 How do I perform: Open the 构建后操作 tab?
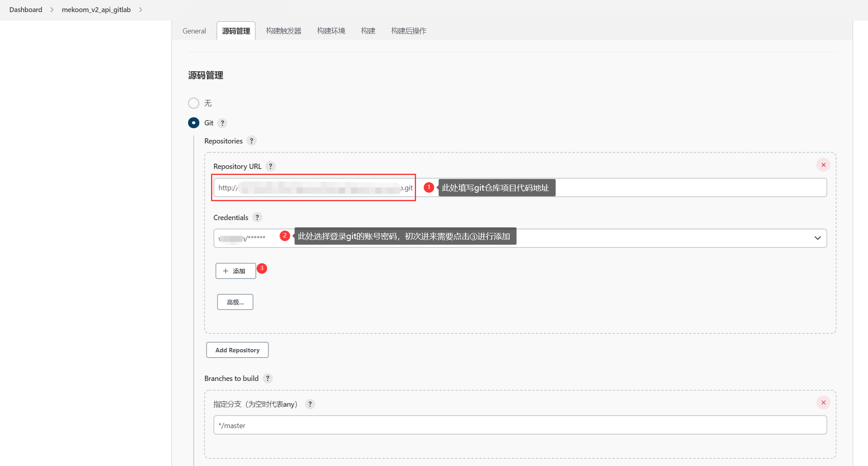[x=408, y=31]
